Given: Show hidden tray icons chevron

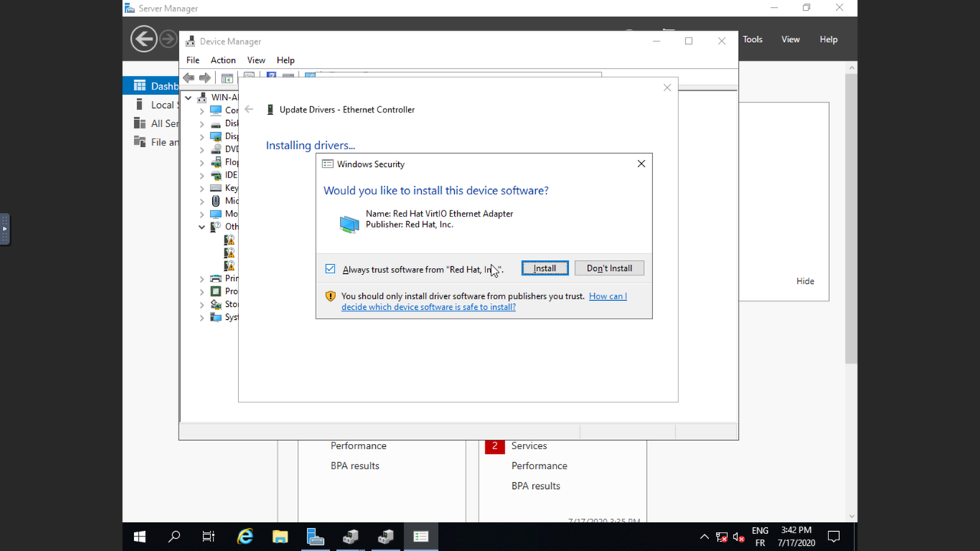Looking at the screenshot, I should tap(704, 537).
